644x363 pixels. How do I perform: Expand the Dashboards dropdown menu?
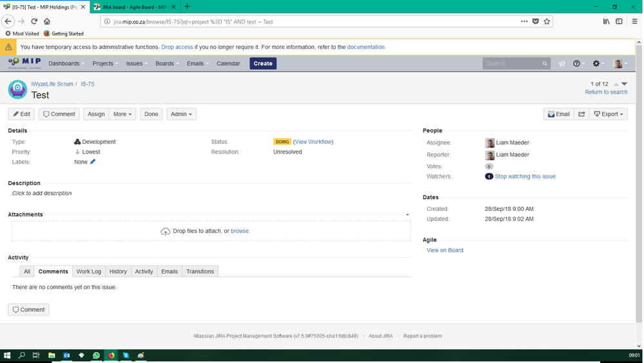tap(66, 63)
